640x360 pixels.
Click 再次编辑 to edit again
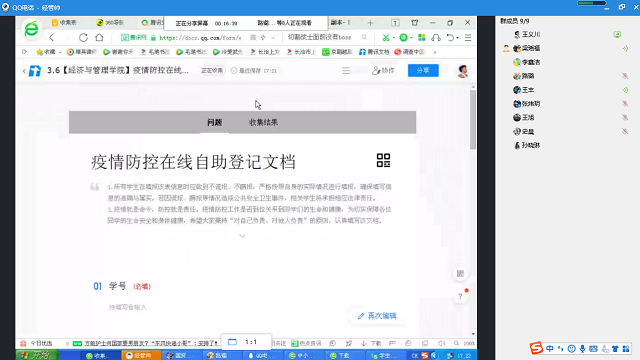click(377, 316)
